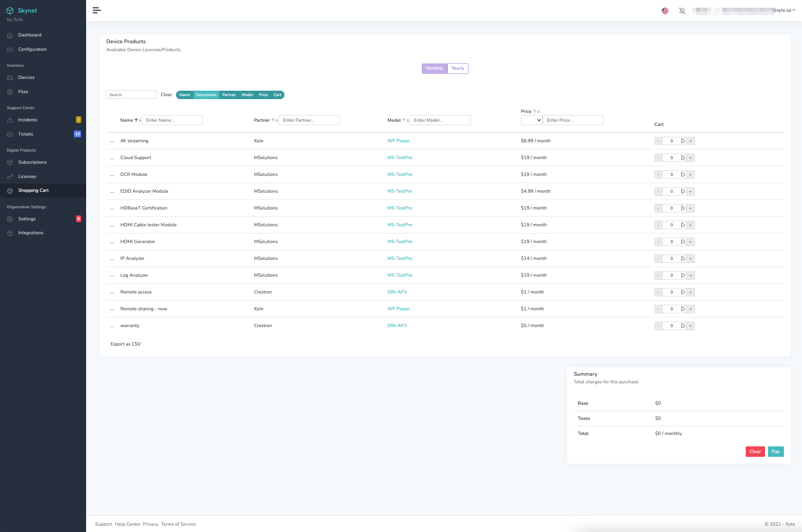Expand row options for 4K streaming
The image size is (802, 532).
[x=112, y=142]
